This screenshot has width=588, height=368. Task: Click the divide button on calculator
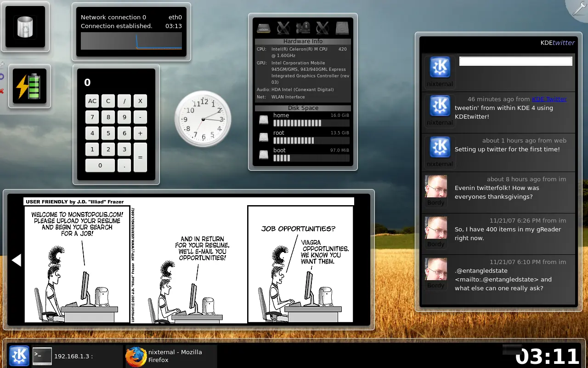(124, 101)
